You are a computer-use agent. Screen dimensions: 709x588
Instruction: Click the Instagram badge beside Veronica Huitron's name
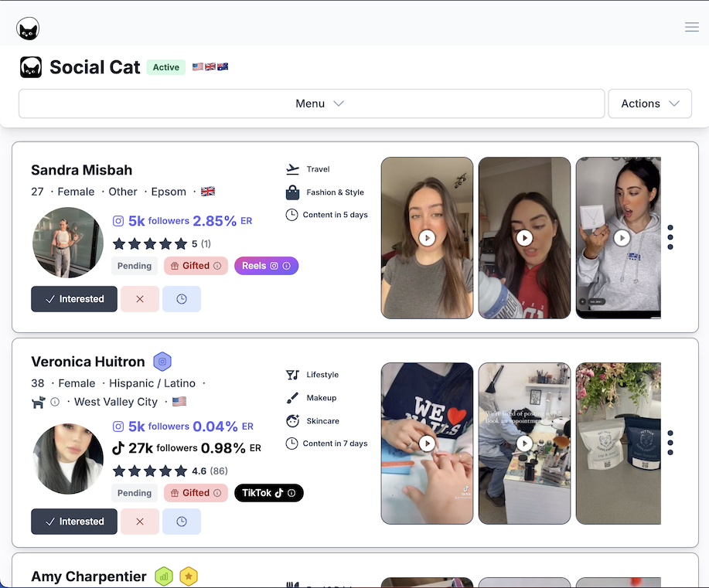(162, 362)
